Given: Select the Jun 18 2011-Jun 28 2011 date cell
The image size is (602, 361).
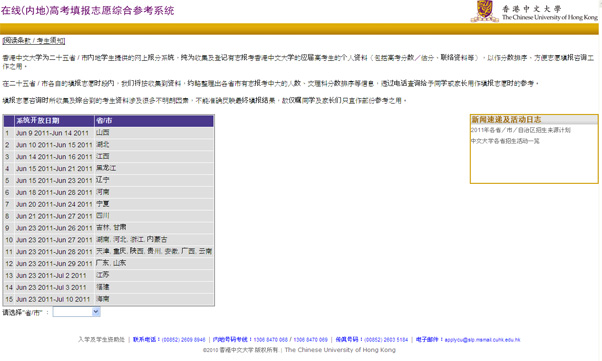Looking at the screenshot, I should 55,192.
